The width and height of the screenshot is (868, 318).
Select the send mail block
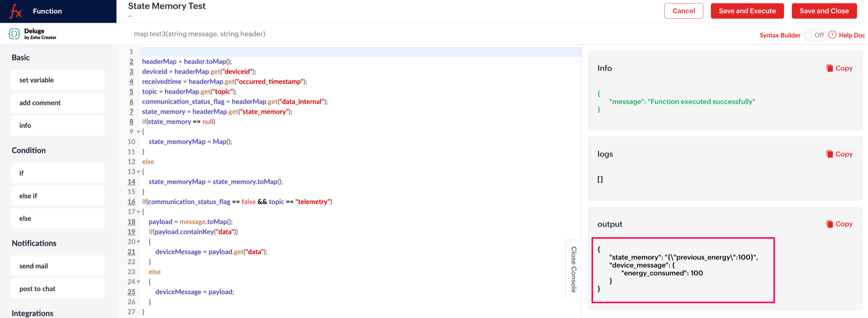tap(58, 266)
